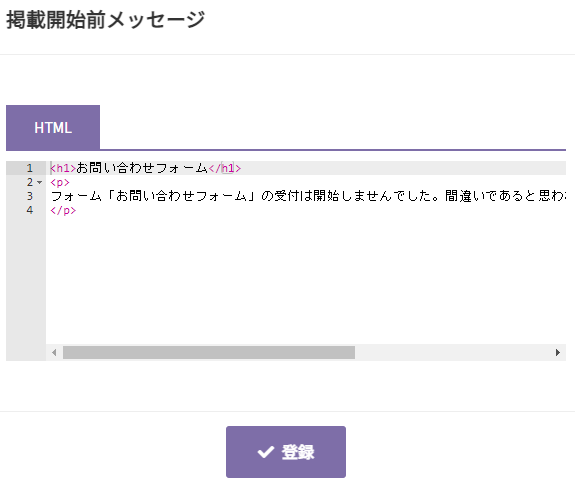Click line number 3 in the gutter

30,196
